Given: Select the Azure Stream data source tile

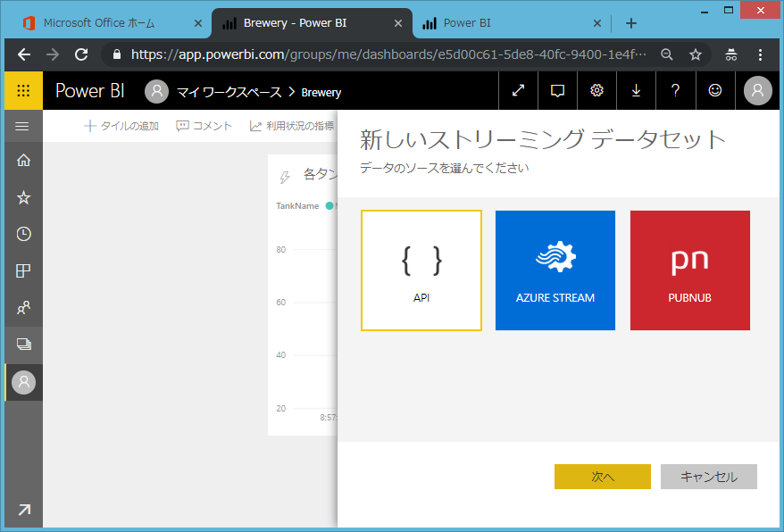Looking at the screenshot, I should [555, 270].
